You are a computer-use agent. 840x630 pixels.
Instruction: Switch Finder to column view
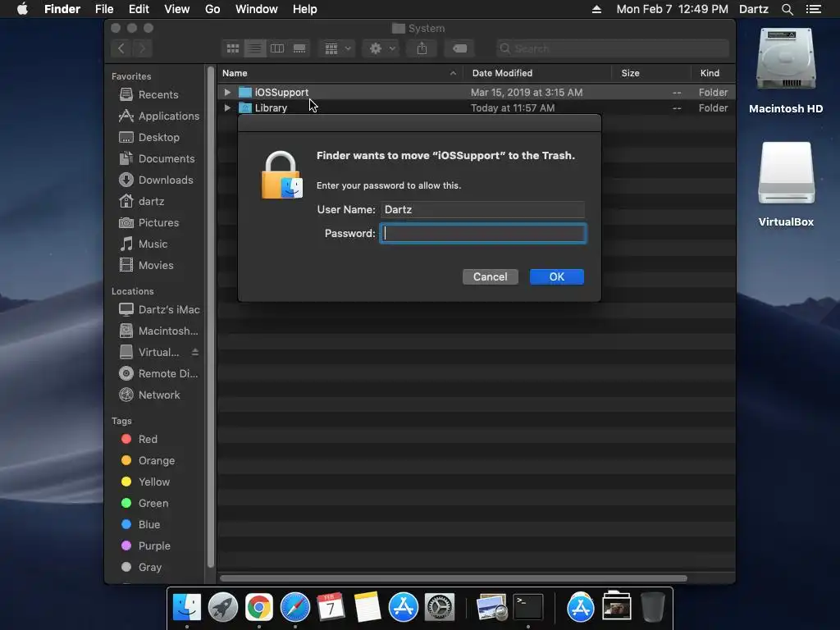[x=277, y=48]
